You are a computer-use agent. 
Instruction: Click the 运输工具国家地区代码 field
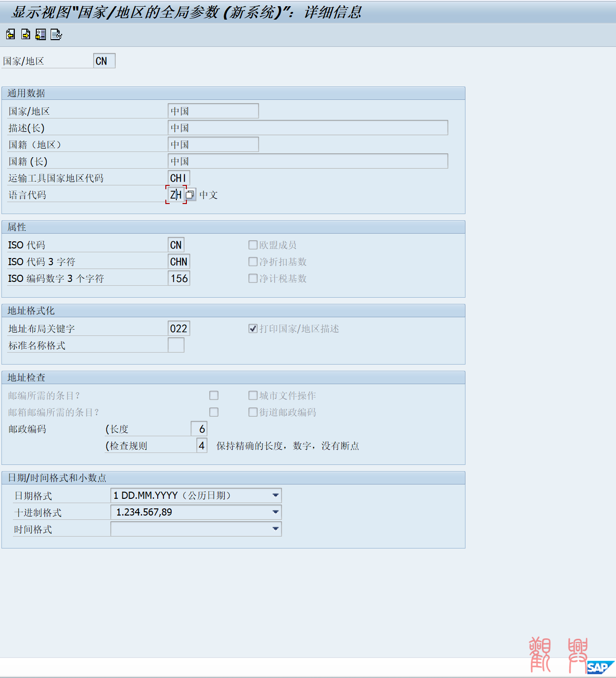point(179,178)
